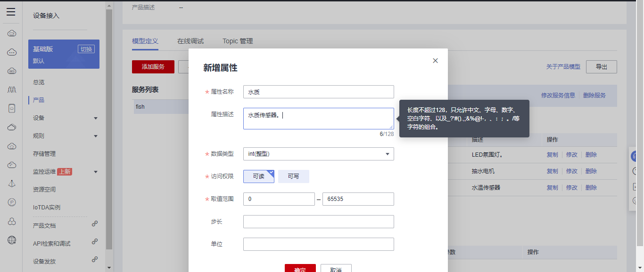Open API检索和调试 in sidebar
The image size is (644, 272).
click(52, 243)
